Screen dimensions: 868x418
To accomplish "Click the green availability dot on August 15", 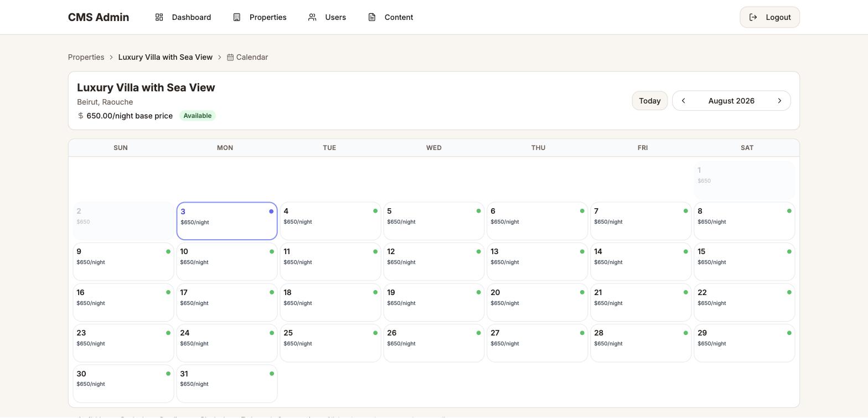I will pyautogui.click(x=789, y=251).
